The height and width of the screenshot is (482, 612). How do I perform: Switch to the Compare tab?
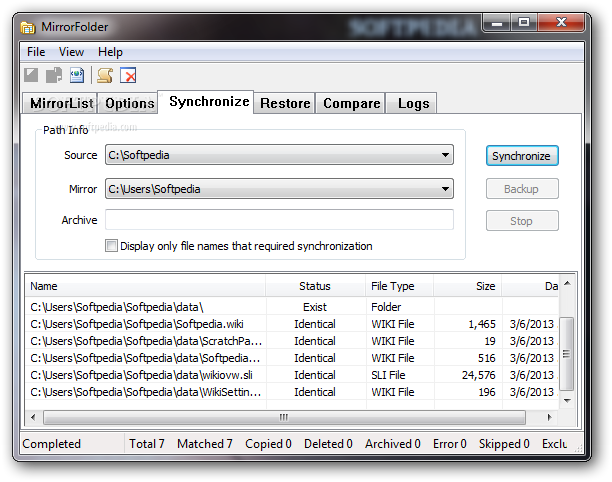pyautogui.click(x=351, y=103)
